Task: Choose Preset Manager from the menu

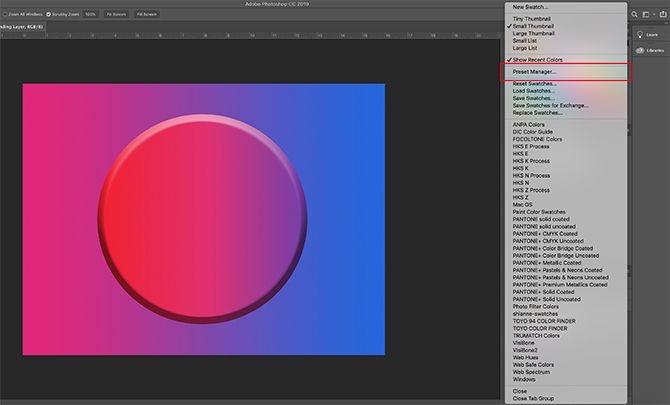Action: 535,72
